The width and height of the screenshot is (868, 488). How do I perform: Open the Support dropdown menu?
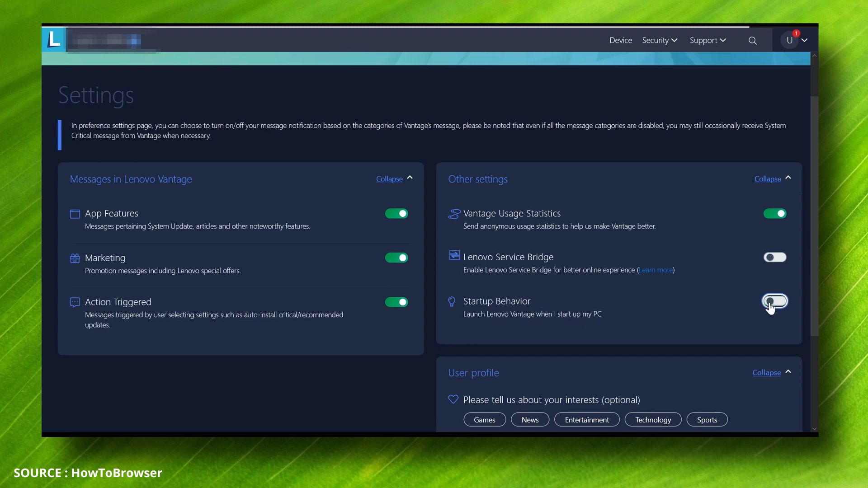pyautogui.click(x=708, y=40)
